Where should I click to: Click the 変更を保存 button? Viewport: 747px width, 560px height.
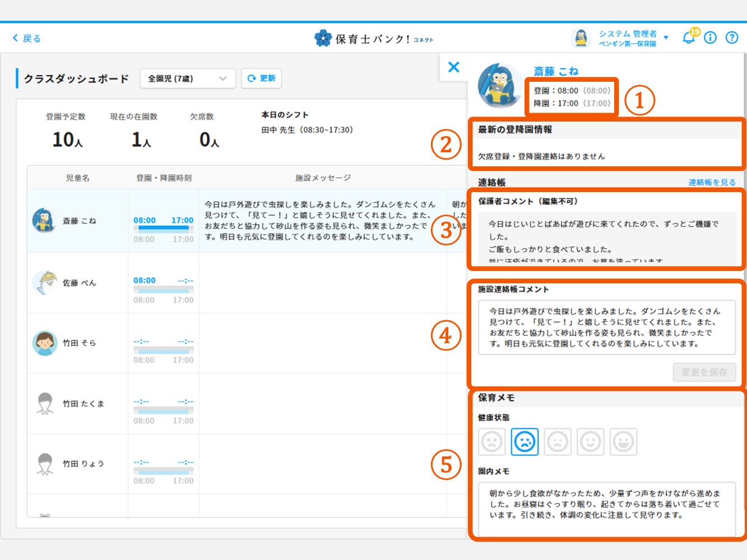[x=704, y=372]
